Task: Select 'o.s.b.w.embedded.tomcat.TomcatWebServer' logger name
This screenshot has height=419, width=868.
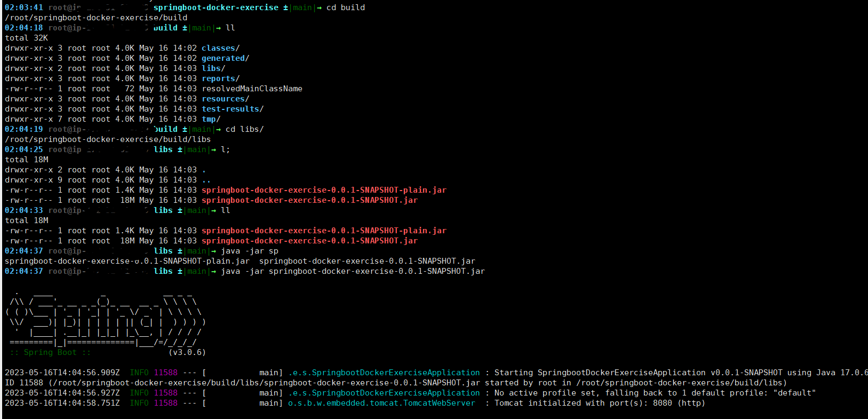Action: click(381, 403)
